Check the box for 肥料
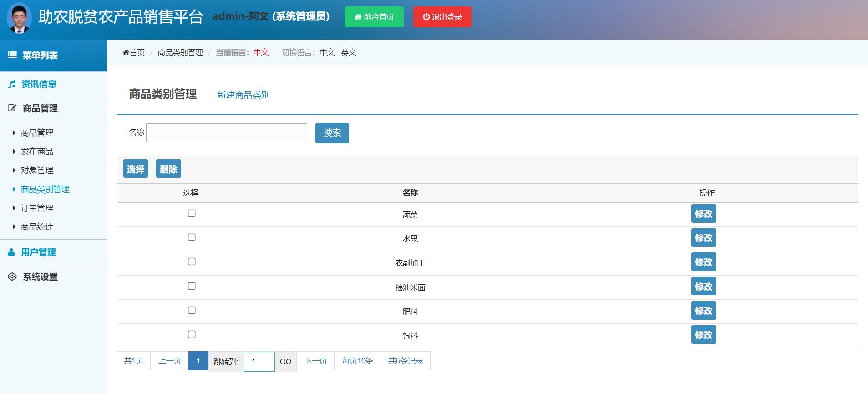868x394 pixels. point(192,310)
